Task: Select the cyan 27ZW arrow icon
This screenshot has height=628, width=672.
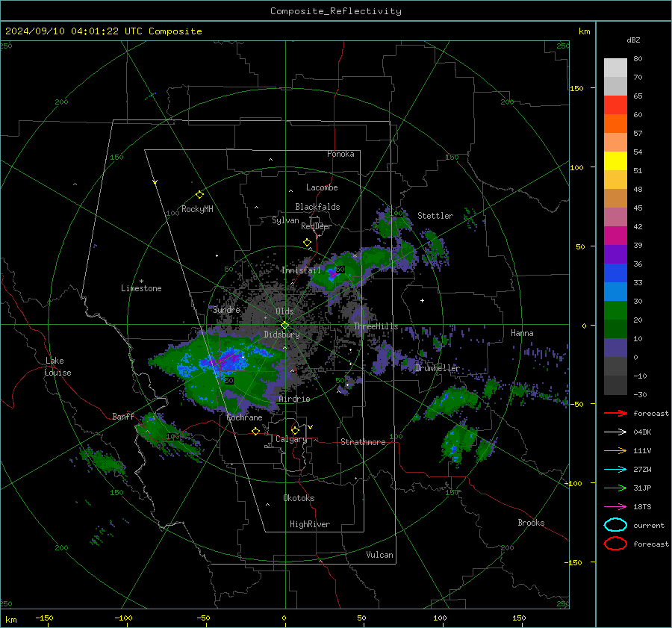Action: click(x=615, y=470)
